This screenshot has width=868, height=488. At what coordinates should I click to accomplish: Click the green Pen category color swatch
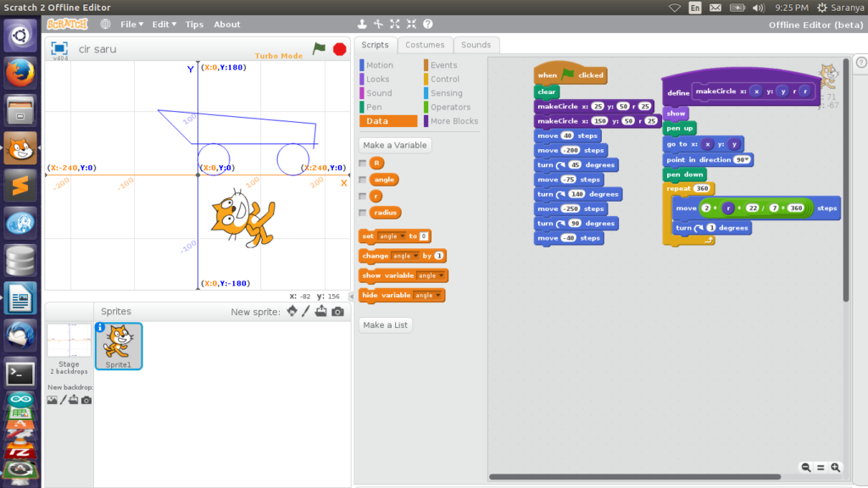pos(362,108)
